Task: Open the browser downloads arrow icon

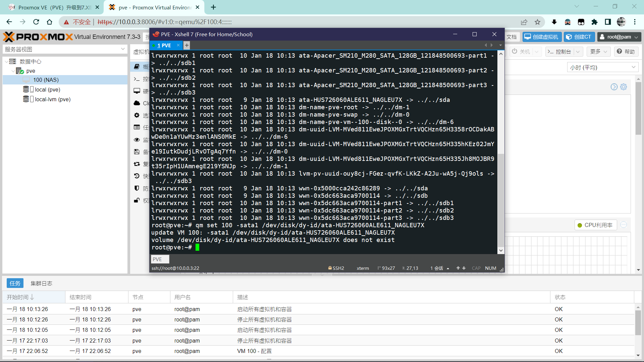Action: click(554, 22)
